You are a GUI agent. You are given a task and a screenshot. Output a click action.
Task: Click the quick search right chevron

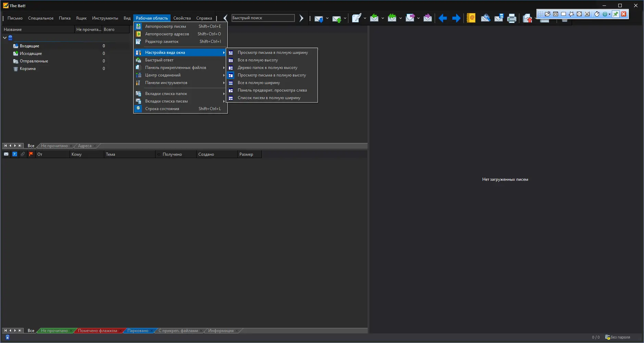[x=301, y=18]
